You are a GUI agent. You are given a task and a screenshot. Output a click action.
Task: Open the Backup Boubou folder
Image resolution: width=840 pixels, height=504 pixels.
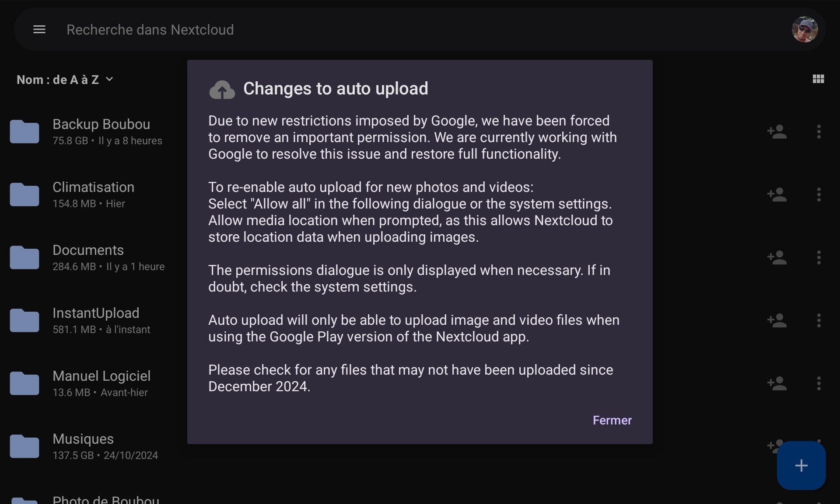[101, 125]
